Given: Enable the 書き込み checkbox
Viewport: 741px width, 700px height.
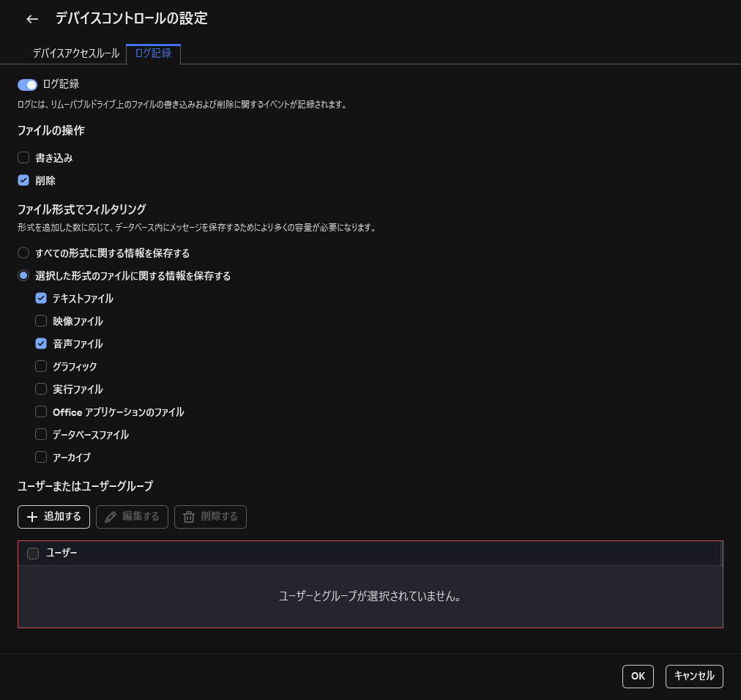Looking at the screenshot, I should point(23,157).
